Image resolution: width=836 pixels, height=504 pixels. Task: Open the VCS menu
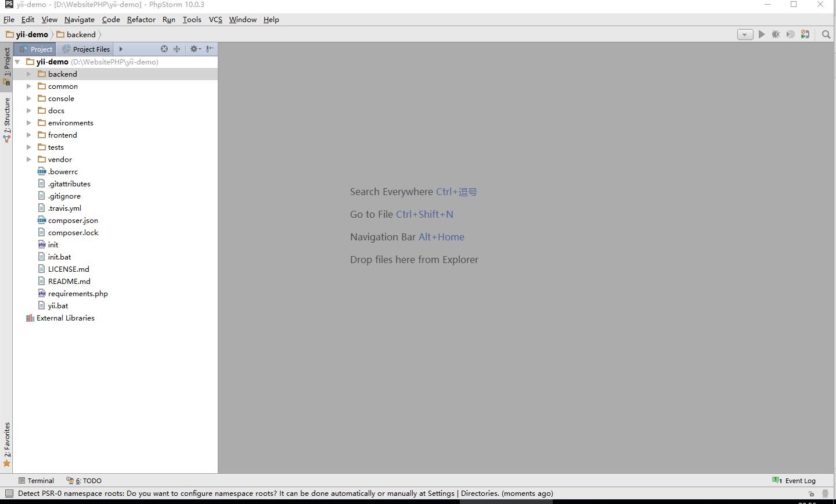(x=215, y=19)
